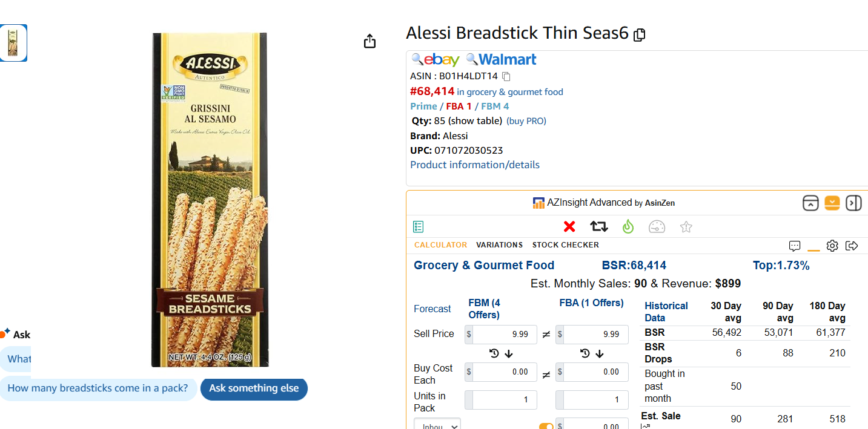Copy the product title with clipboard icon

click(x=639, y=35)
